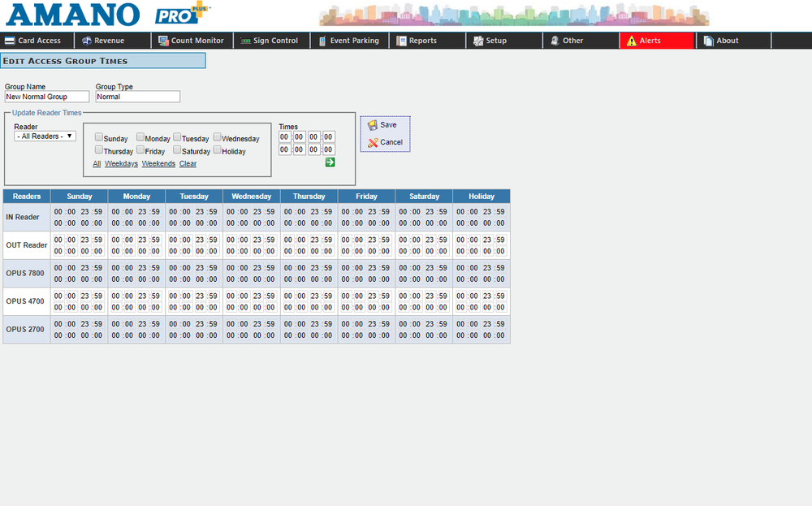Click the Cancel cross icon

click(x=373, y=142)
